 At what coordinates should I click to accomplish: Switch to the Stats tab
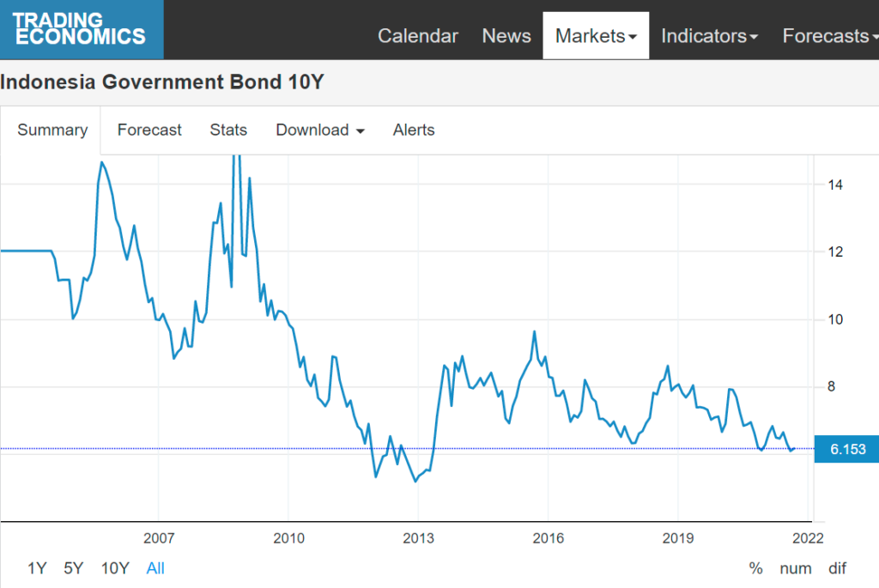click(x=228, y=130)
